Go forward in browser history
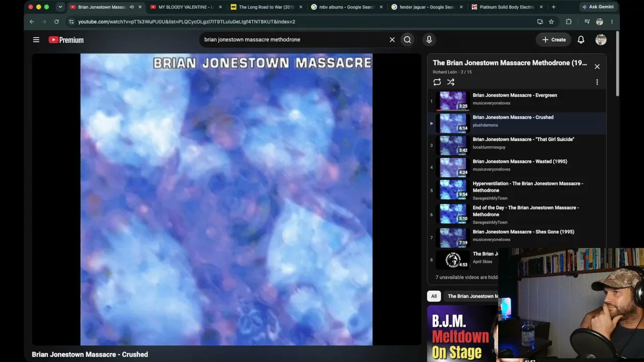This screenshot has width=644, height=362. coord(44,22)
